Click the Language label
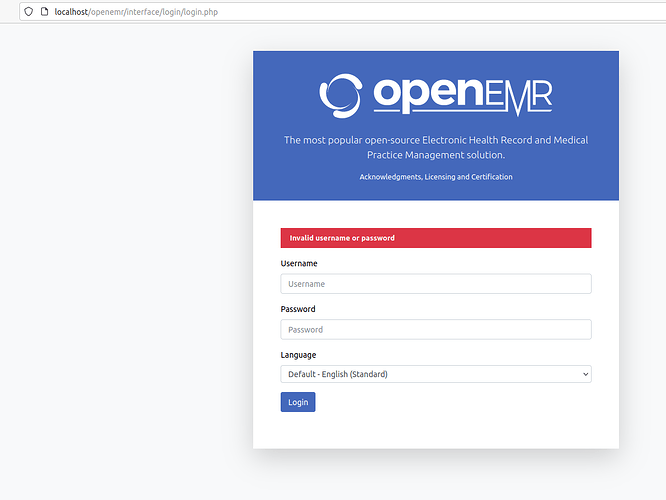 click(x=298, y=355)
